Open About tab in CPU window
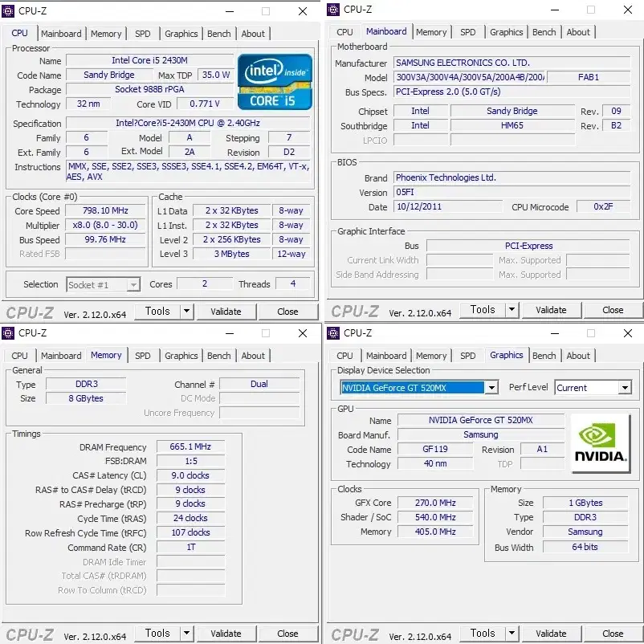Screen dimensions: 644x644 pos(253,34)
